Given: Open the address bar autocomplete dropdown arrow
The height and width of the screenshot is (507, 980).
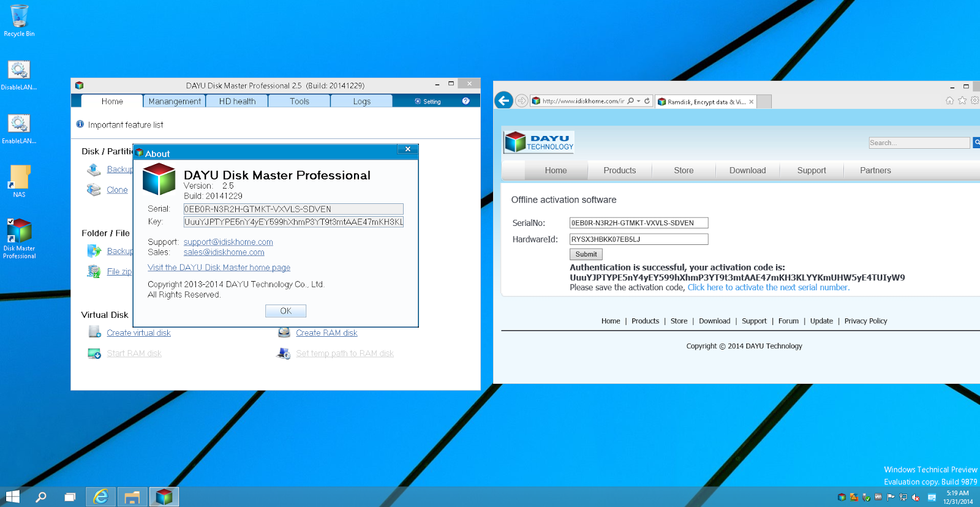Looking at the screenshot, I should coord(638,101).
